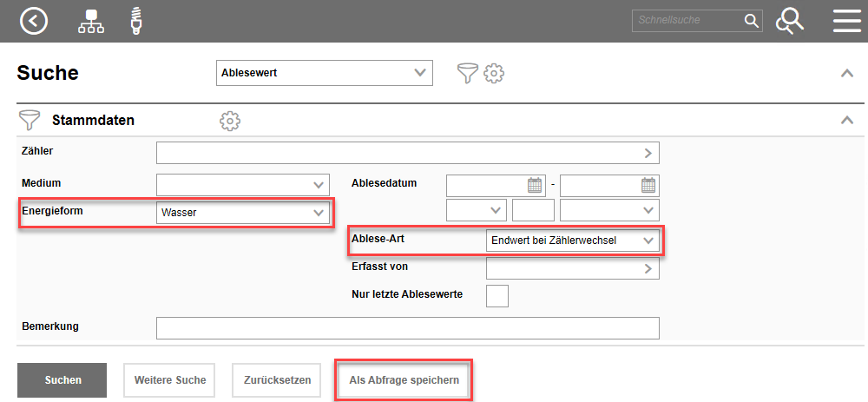Open the Energieform dropdown showing Wasser

tap(243, 213)
